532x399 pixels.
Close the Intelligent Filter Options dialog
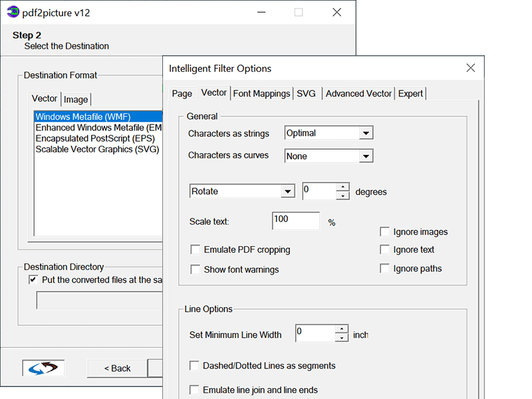470,68
